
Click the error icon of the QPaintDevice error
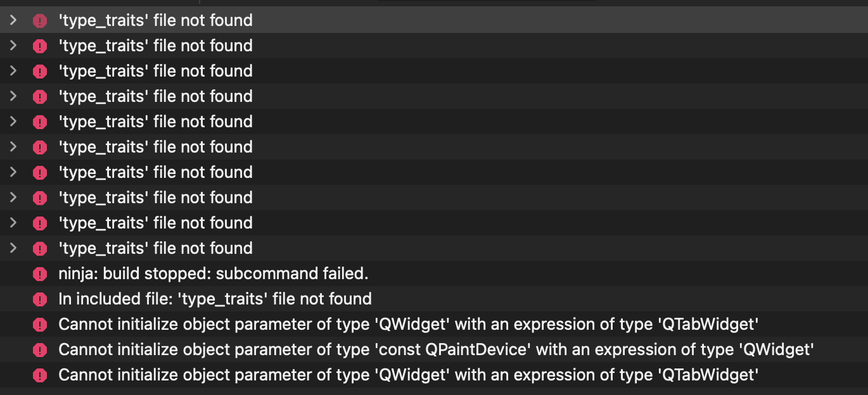(40, 349)
